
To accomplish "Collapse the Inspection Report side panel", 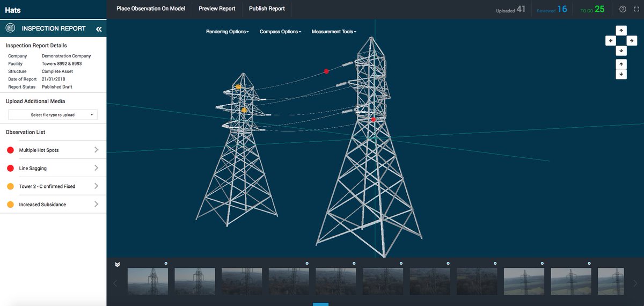I will (x=99, y=29).
